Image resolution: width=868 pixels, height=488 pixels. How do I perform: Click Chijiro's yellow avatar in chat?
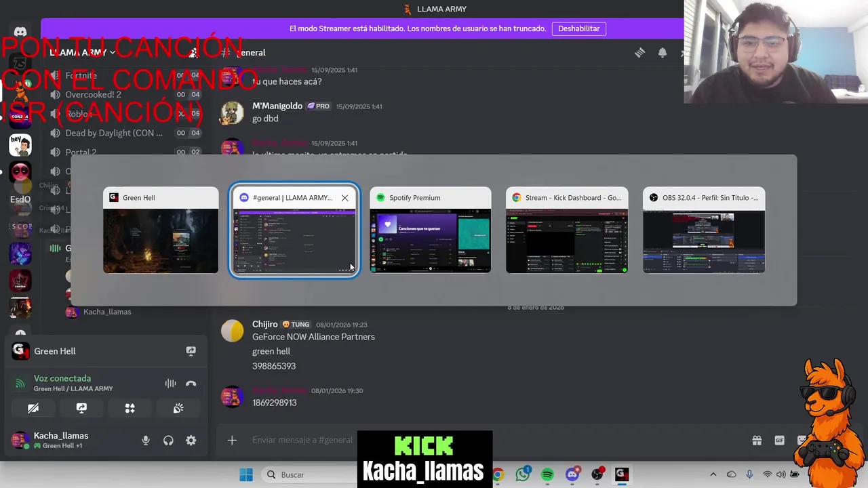232,330
